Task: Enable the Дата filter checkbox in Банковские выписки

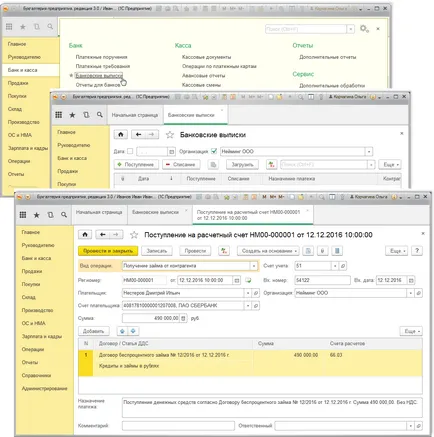Action: point(130,151)
